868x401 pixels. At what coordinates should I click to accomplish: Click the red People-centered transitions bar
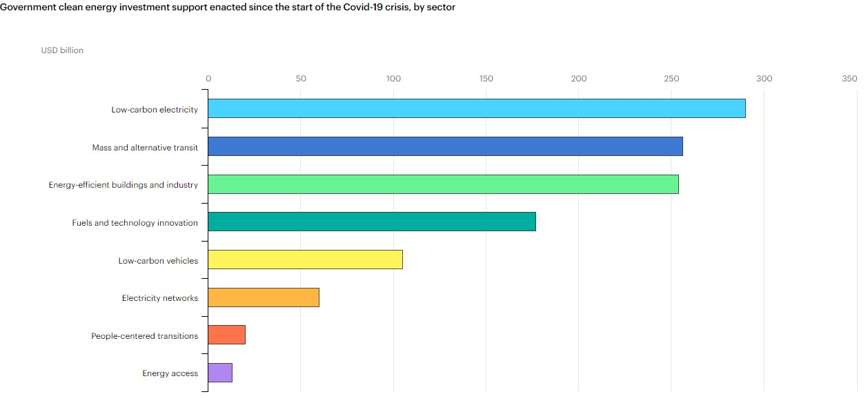point(226,335)
